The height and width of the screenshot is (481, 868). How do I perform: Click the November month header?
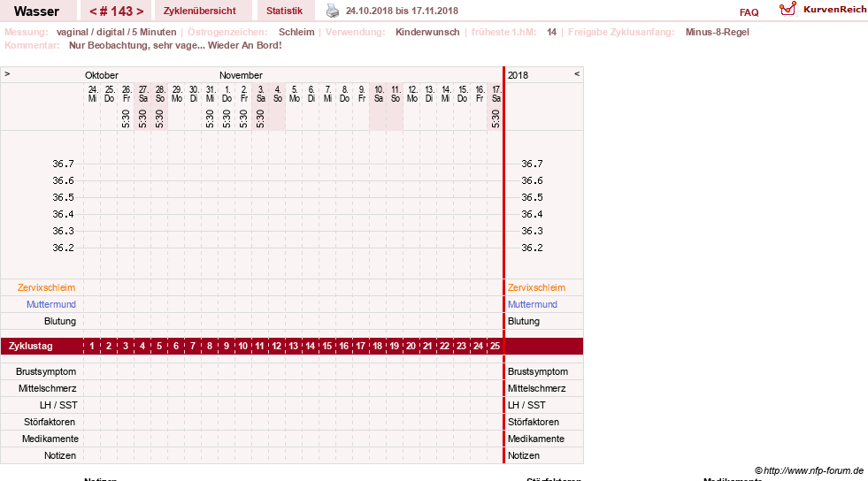pyautogui.click(x=241, y=75)
